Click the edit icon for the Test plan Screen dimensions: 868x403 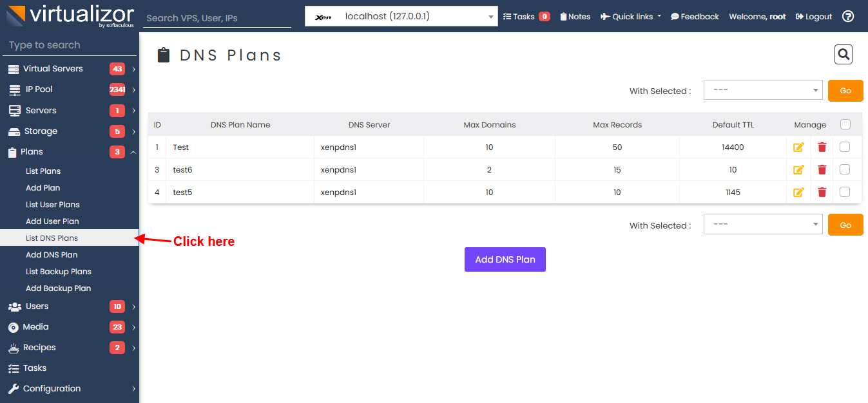click(x=798, y=147)
